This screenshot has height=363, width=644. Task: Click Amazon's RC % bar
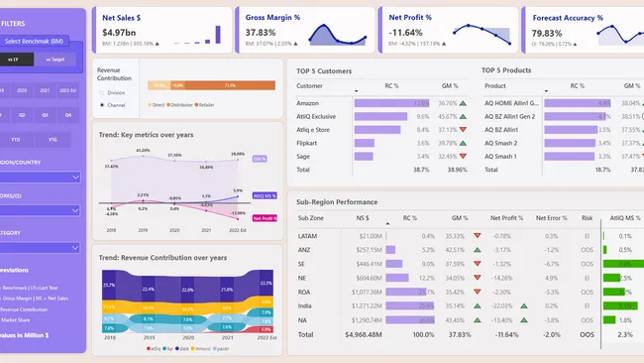pyautogui.click(x=391, y=103)
